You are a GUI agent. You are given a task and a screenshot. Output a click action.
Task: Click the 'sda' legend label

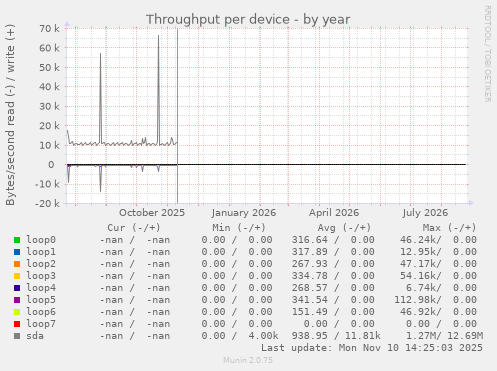click(x=35, y=336)
